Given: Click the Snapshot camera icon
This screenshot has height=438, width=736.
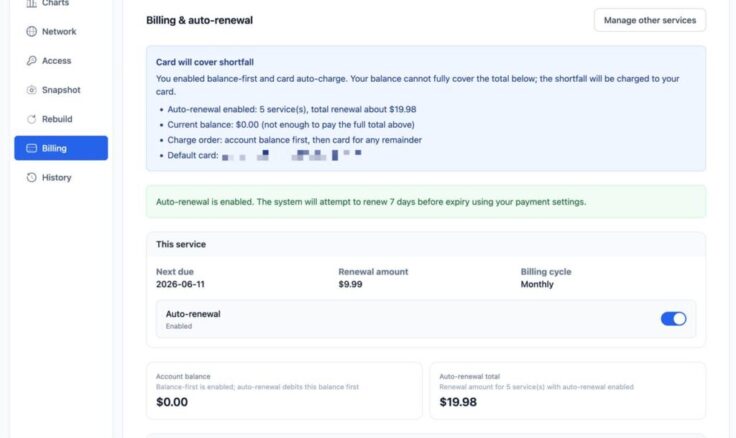Looking at the screenshot, I should (31, 90).
